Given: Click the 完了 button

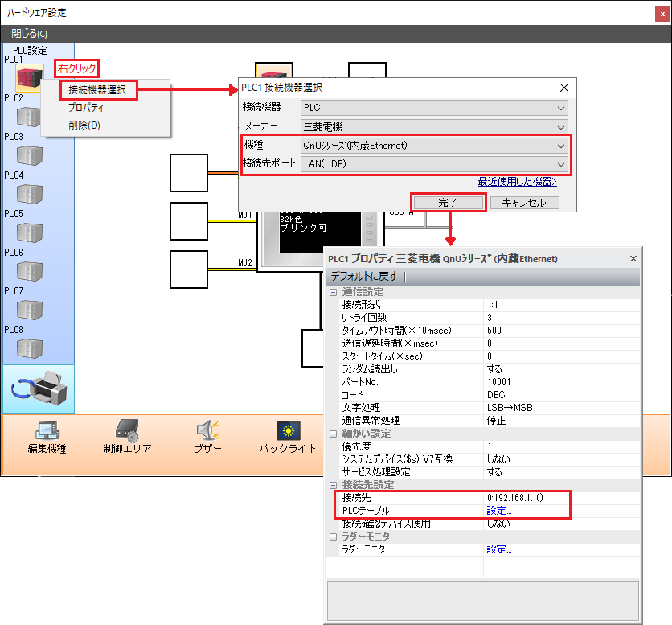Looking at the screenshot, I should (x=448, y=203).
